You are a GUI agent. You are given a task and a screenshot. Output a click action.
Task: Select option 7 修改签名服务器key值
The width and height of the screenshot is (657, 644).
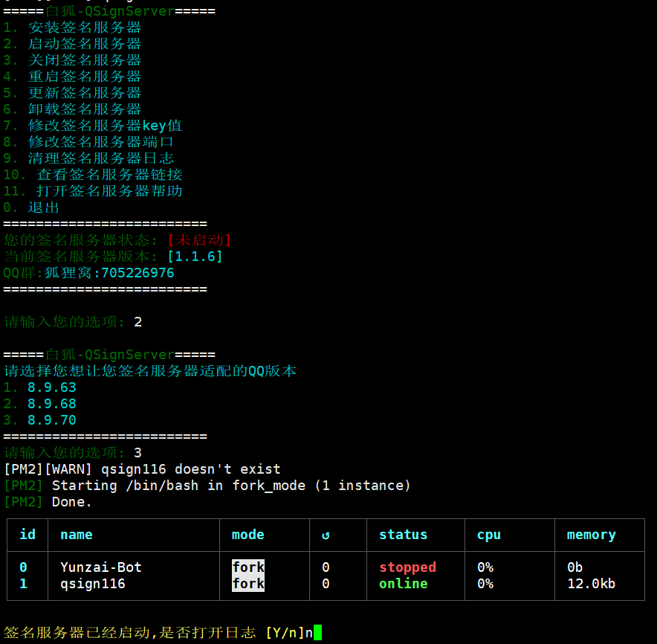92,126
